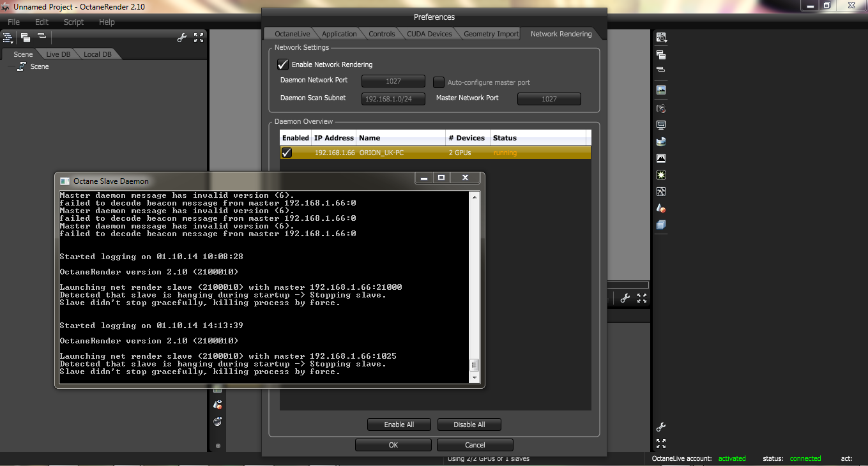Viewport: 868px width, 466px height.
Task: Open the outliner type dropdown icon
Action: coord(8,38)
